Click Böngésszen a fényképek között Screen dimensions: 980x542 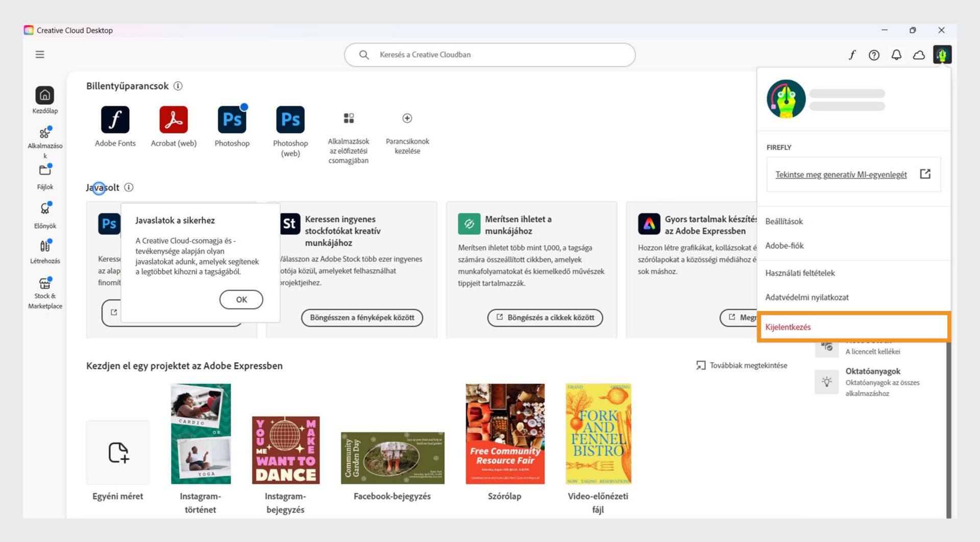[362, 317]
